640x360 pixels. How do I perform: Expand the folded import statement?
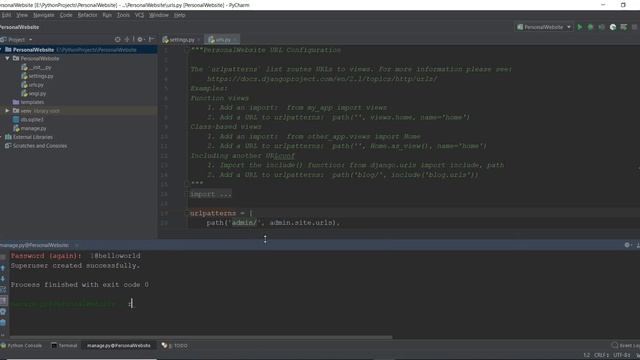211,194
